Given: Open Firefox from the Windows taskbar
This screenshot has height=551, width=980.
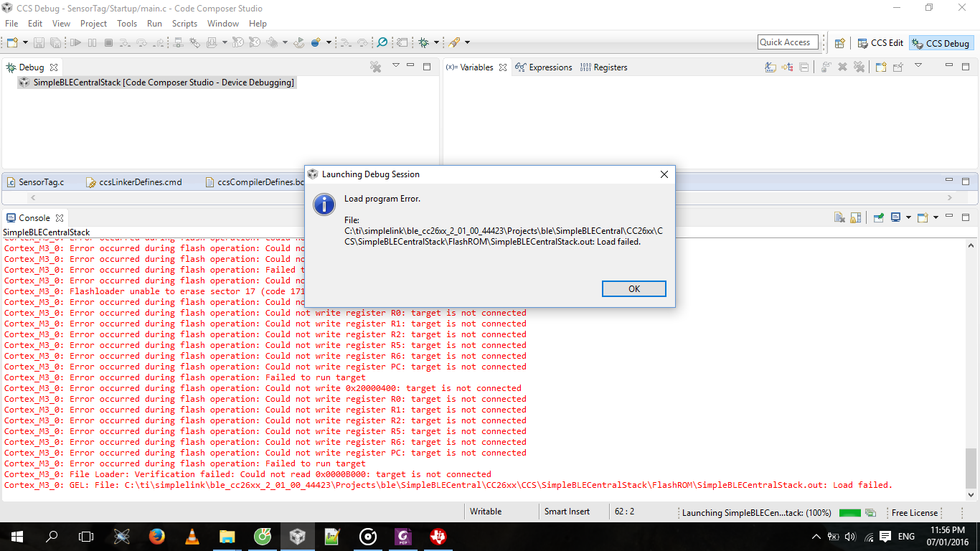Looking at the screenshot, I should pos(156,537).
